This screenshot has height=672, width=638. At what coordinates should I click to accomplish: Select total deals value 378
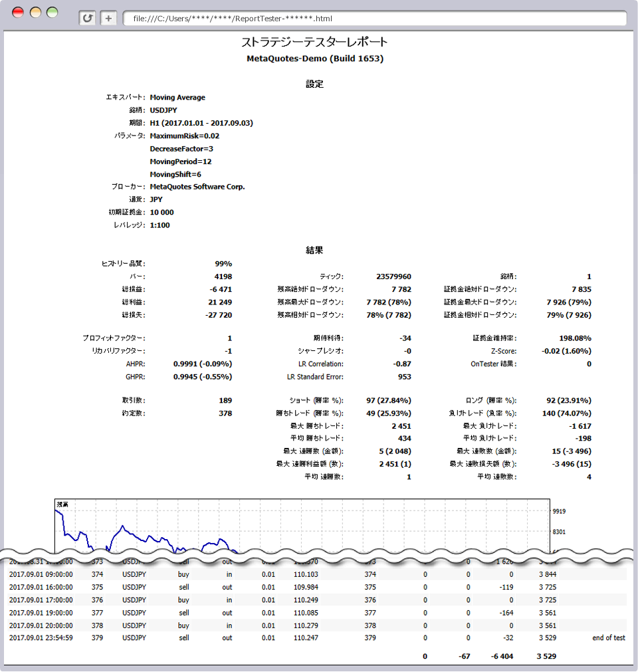(225, 413)
